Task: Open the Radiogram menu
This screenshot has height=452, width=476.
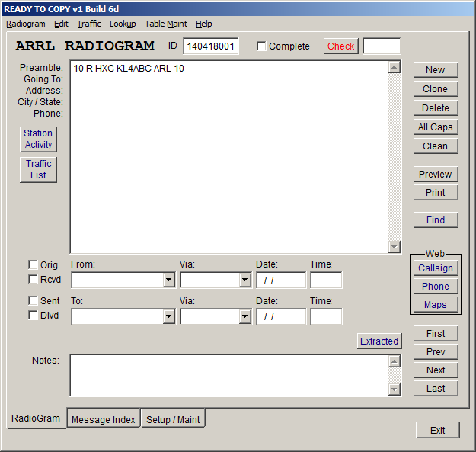Action: click(x=26, y=24)
